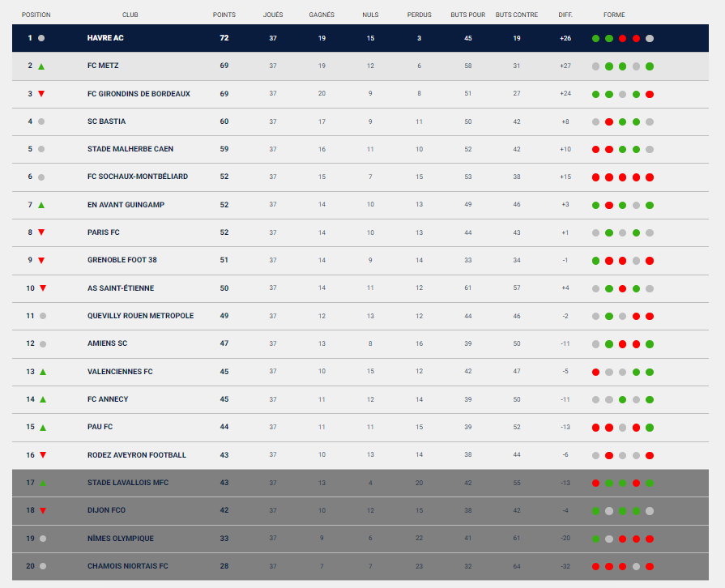Viewport: 725px width, 588px height.
Task: Sort table by POINTS column header
Action: tap(224, 15)
